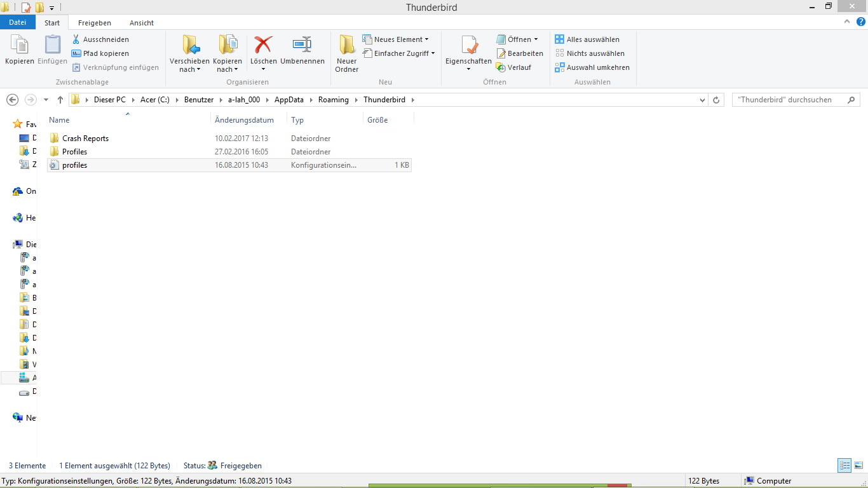
Task: Go back with the left arrow button
Action: coord(12,100)
